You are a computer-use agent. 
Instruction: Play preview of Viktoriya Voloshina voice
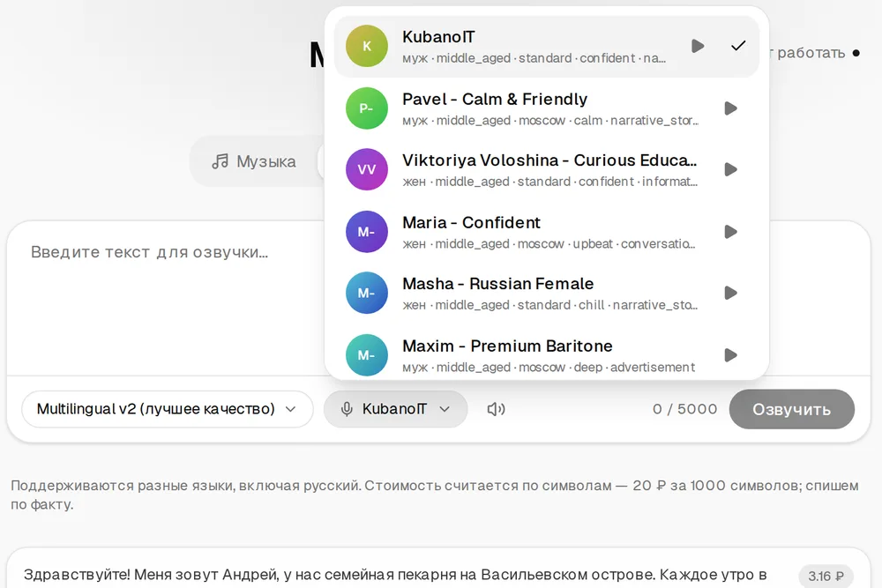point(730,170)
